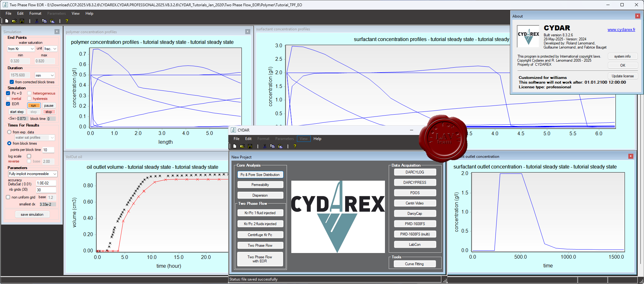644x284 pixels.
Task: Click the Curve Fitting tool button
Action: 414,264
